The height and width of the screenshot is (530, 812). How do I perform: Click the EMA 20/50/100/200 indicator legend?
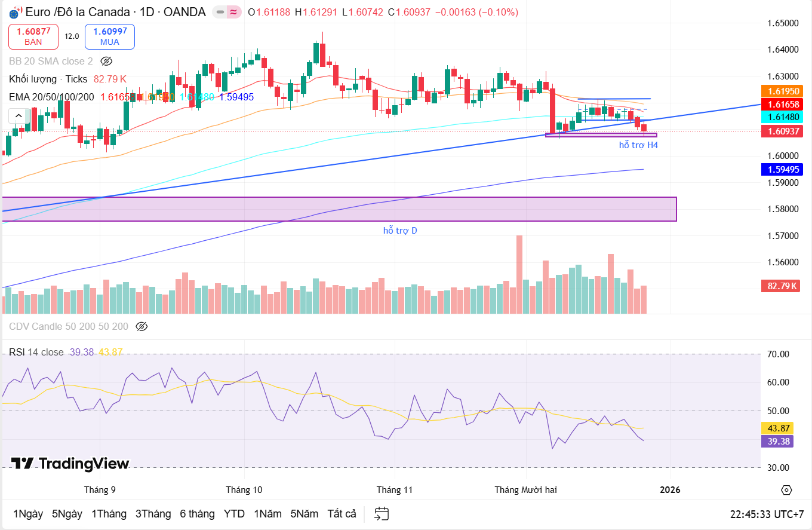click(51, 97)
